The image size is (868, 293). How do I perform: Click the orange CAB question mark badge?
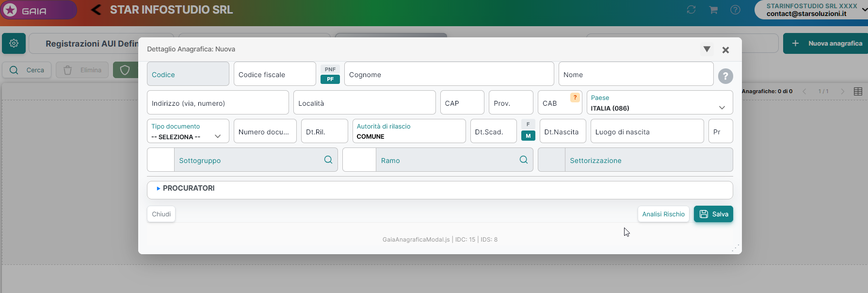click(x=575, y=98)
